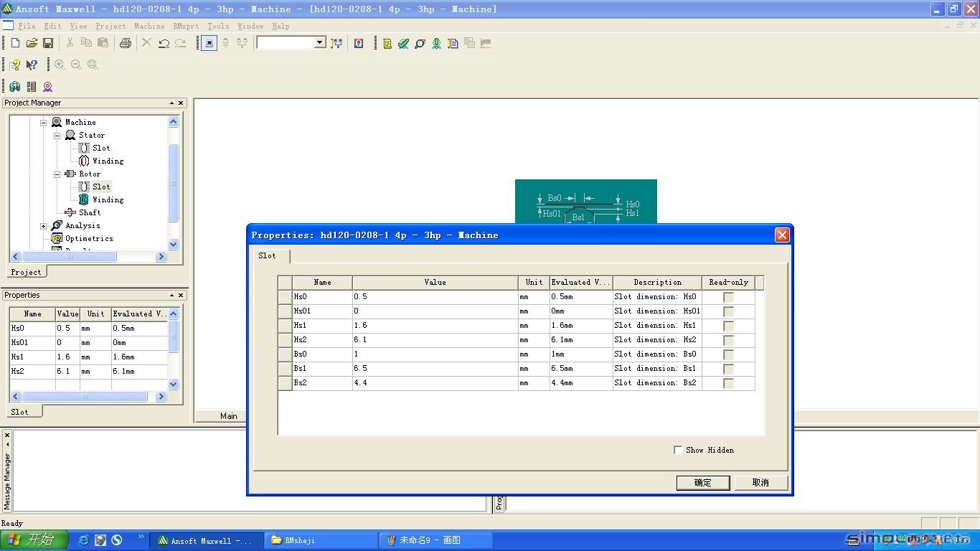The width and height of the screenshot is (980, 551).
Task: Click the Properties panel float arrow
Action: point(171,296)
